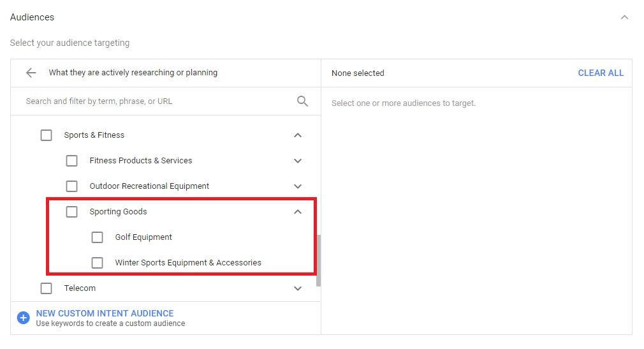Check the Fitness Products & Services checkbox
The height and width of the screenshot is (349, 644).
click(x=72, y=161)
